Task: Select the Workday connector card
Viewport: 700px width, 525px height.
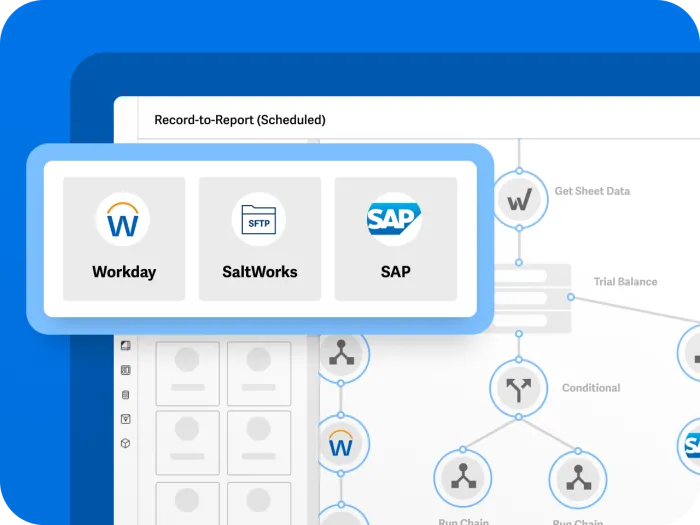Action: (x=124, y=238)
